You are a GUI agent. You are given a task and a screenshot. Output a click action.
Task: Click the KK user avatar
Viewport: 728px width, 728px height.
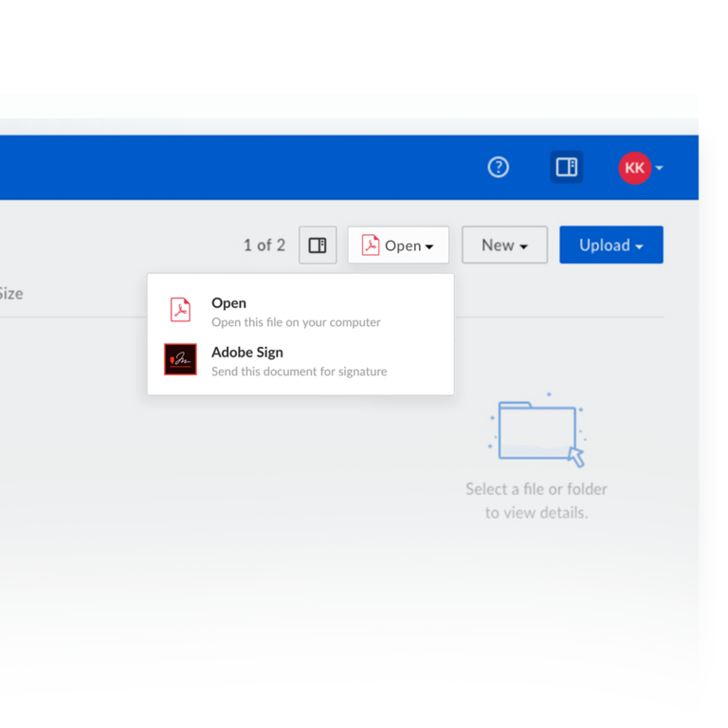tap(634, 168)
